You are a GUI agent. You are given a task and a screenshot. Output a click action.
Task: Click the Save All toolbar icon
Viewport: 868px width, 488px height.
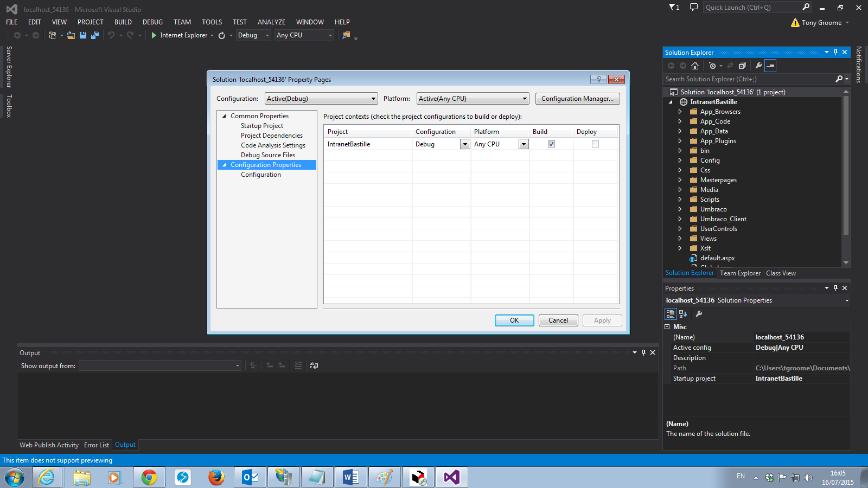click(x=95, y=35)
